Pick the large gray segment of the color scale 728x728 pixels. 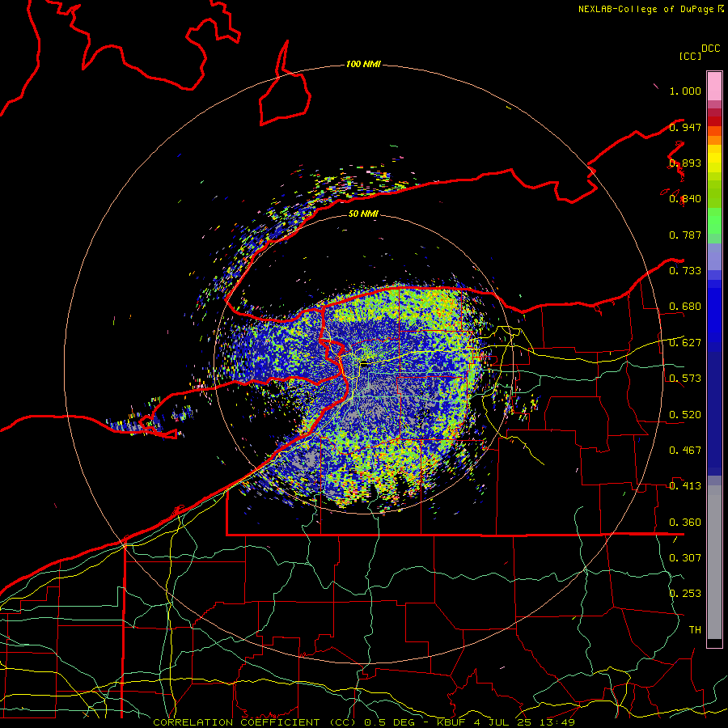(714, 562)
